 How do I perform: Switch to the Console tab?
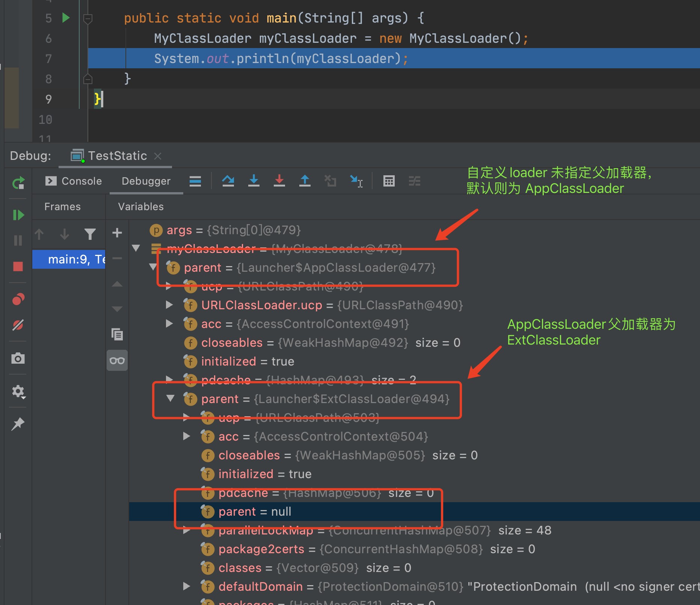click(x=74, y=181)
